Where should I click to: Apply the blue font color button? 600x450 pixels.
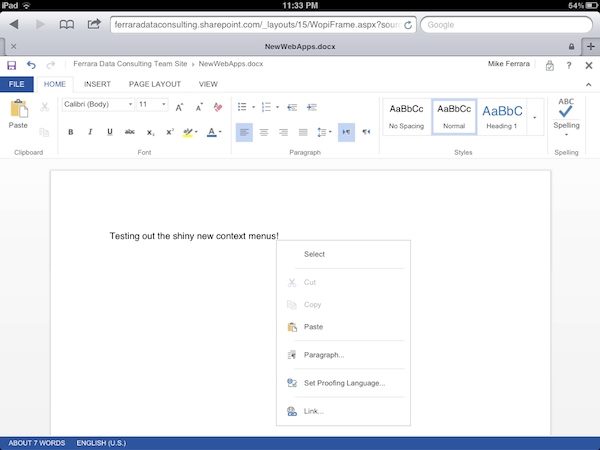point(212,132)
